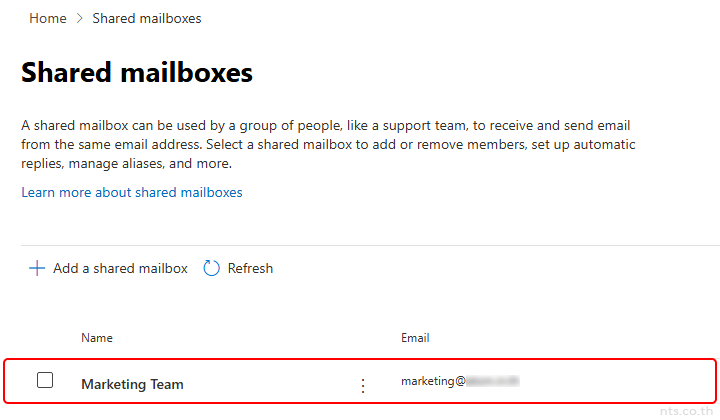
Task: Click the circular Refresh arrow icon
Action: [211, 268]
